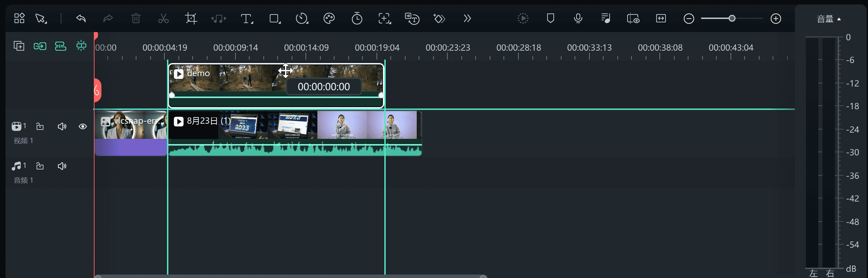Viewport: 868px width, 278px height.
Task: Lock the 视频 1 video track
Action: tap(40, 126)
